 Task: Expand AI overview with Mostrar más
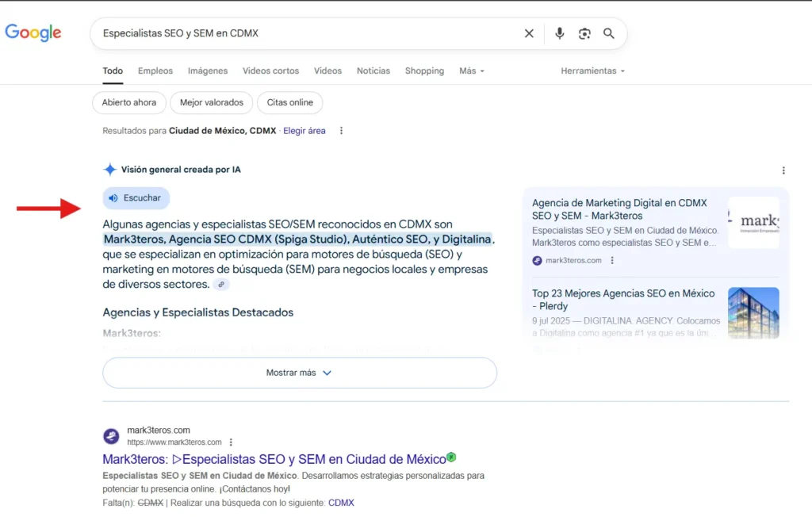[299, 373]
